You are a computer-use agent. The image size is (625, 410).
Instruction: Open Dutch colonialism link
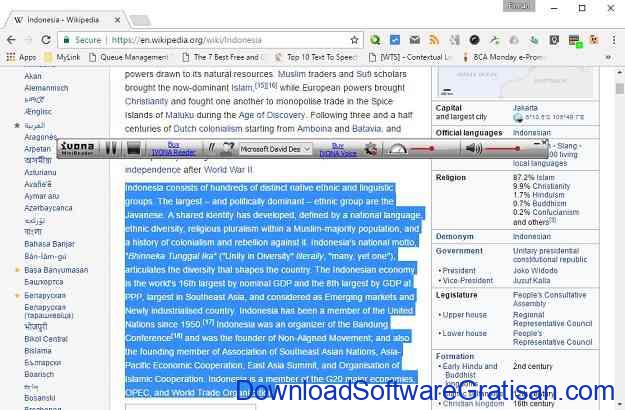[x=208, y=129]
